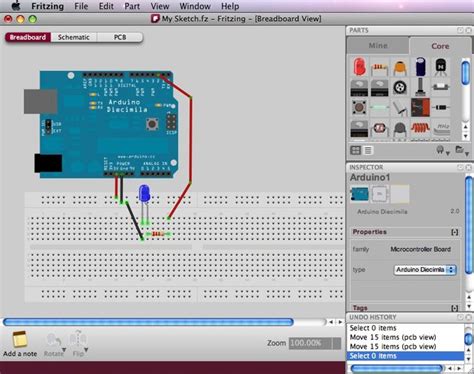474x374 pixels.
Task: Click the breadboard thumbnail in Inspector
Action: (359, 194)
